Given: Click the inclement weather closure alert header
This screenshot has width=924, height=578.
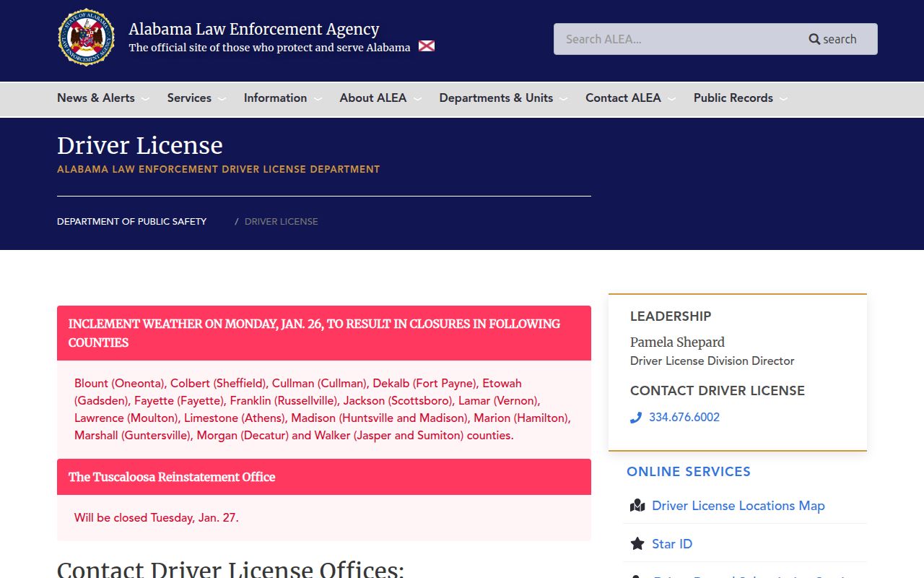Looking at the screenshot, I should tap(324, 333).
